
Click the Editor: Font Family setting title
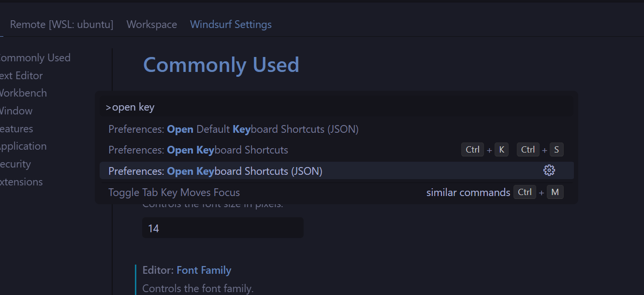(x=187, y=270)
